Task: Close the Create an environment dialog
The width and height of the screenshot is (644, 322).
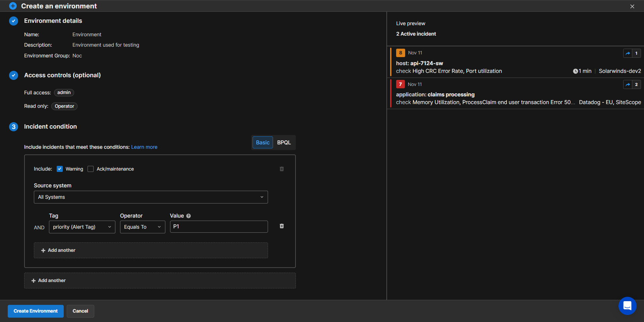Action: pyautogui.click(x=632, y=6)
